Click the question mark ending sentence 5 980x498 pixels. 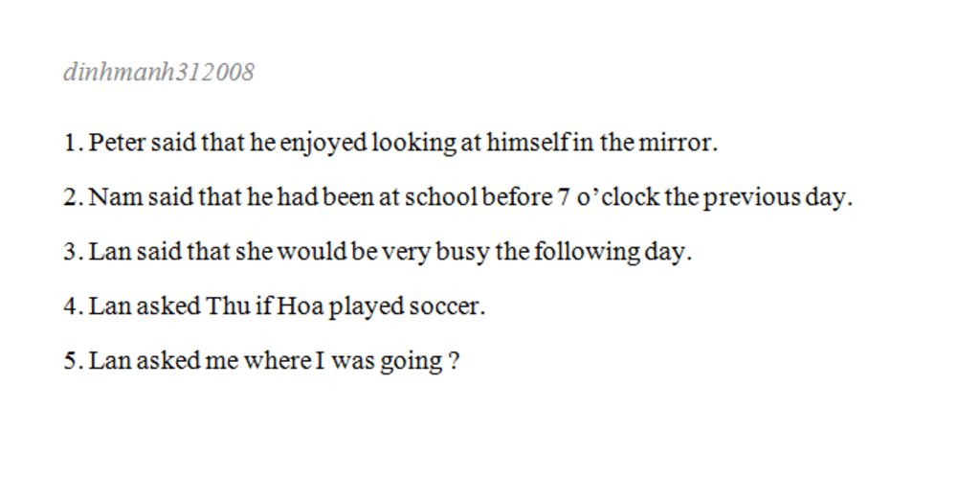455,361
